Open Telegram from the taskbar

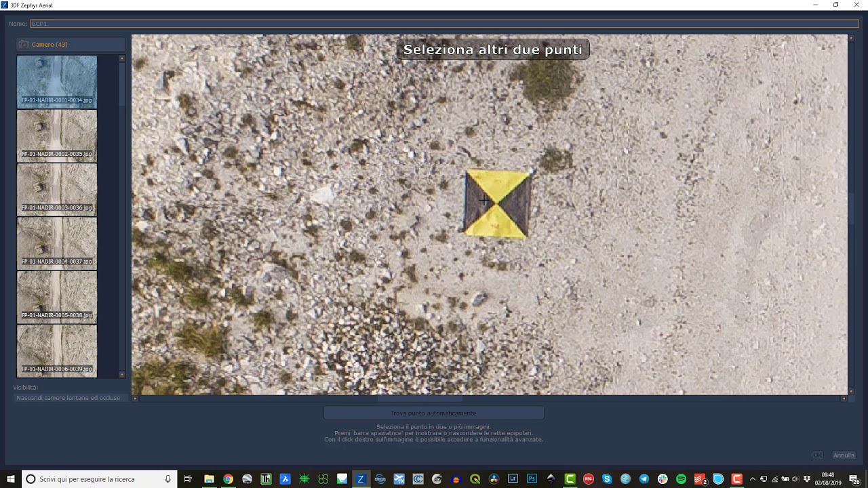coord(644,479)
